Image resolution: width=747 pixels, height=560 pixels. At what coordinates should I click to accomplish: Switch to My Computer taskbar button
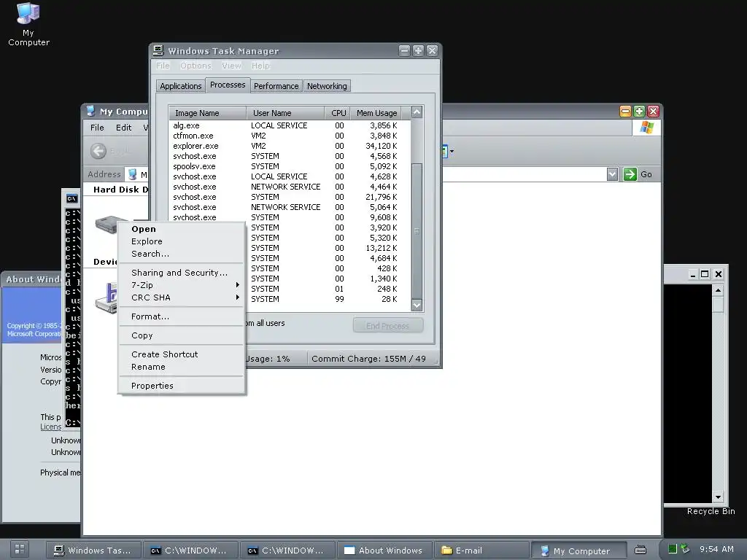tap(578, 551)
